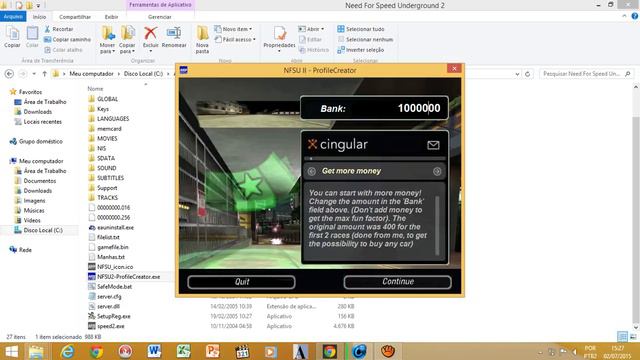Click the Explorer up-folder arrow

coord(44,74)
